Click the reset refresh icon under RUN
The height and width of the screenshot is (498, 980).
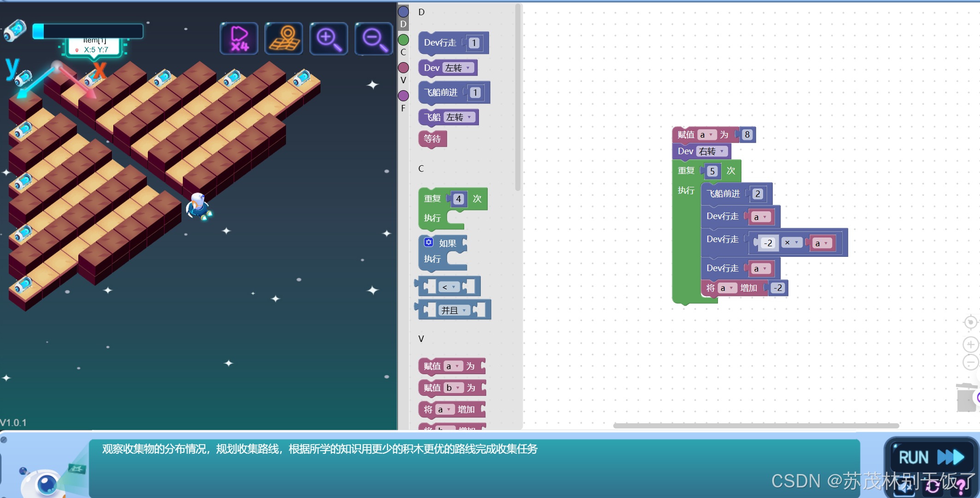pyautogui.click(x=933, y=487)
